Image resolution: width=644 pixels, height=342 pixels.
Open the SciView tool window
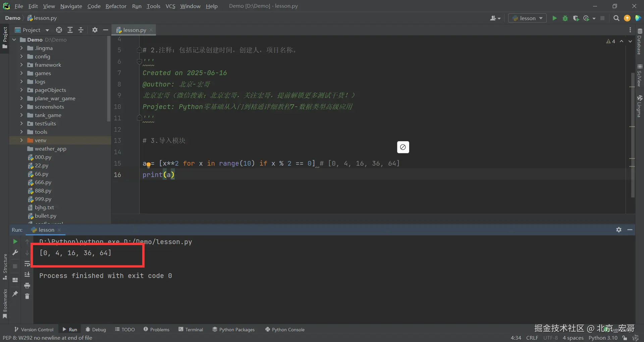tap(640, 75)
